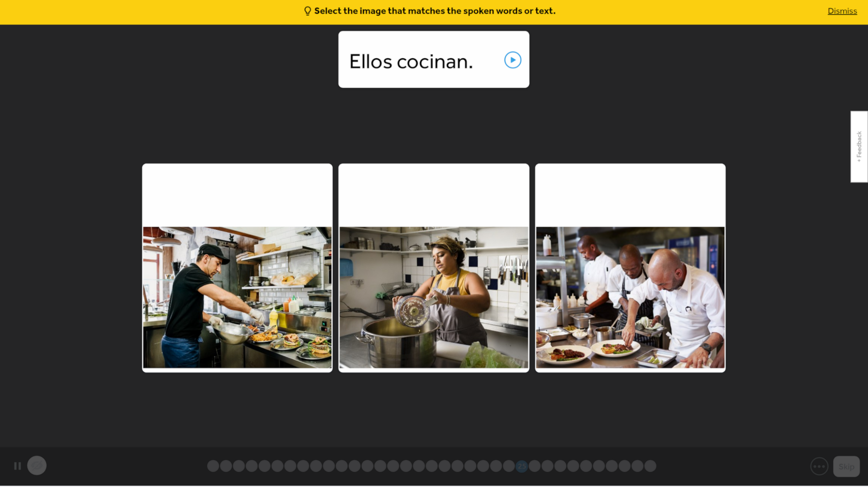
Task: Click the highlighted current progress dot
Action: point(521,466)
